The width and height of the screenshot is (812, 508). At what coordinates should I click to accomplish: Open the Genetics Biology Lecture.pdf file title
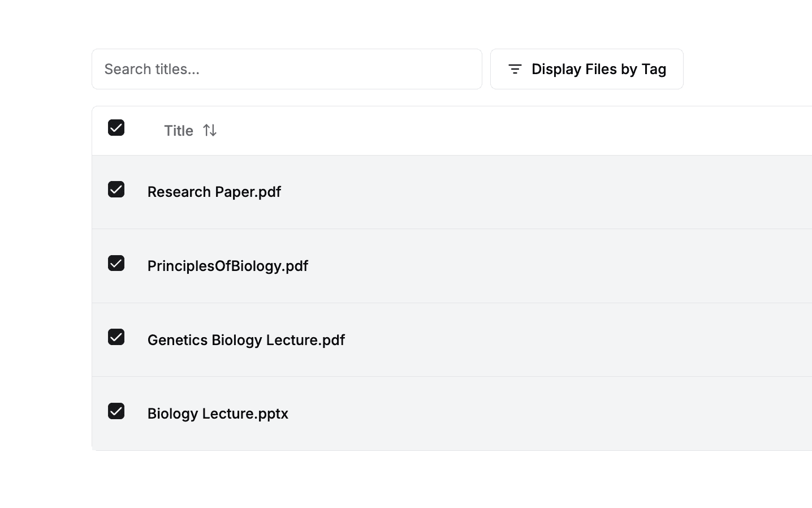(x=246, y=340)
